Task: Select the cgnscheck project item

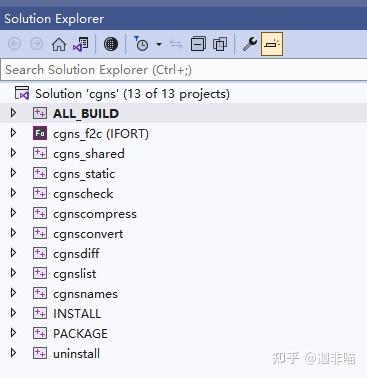Action: (83, 194)
